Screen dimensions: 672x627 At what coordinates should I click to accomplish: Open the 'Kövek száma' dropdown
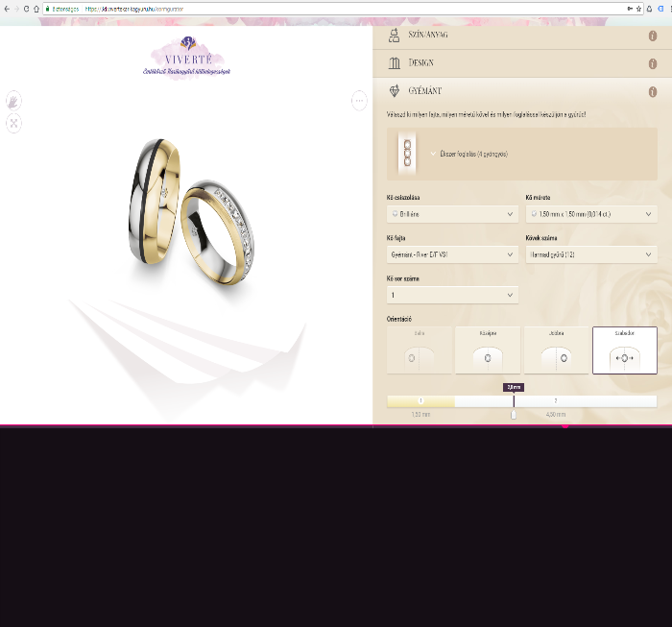point(591,254)
